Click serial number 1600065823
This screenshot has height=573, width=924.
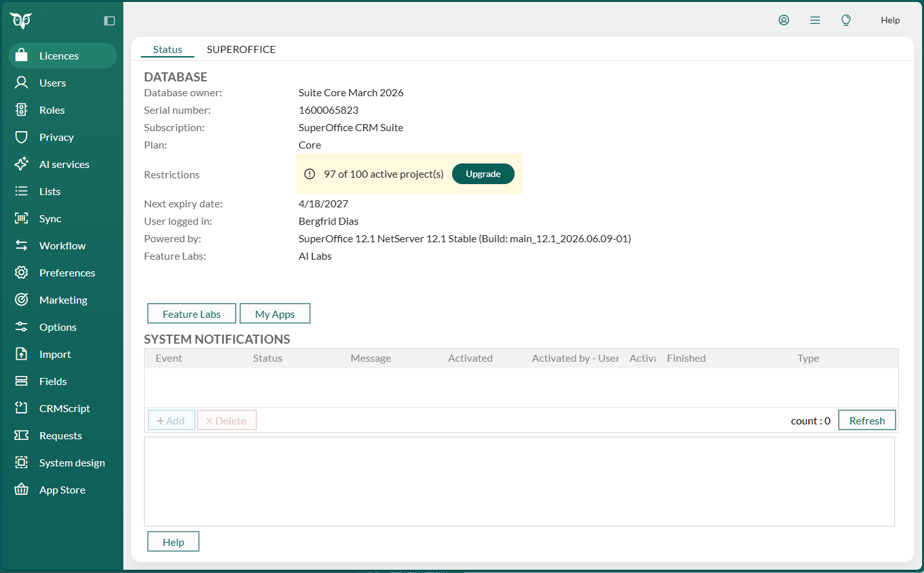pyautogui.click(x=329, y=110)
